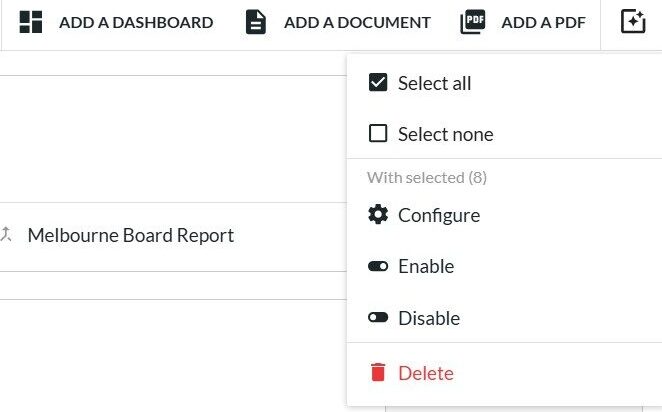Image resolution: width=662 pixels, height=412 pixels.
Task: Click the empty Select none checkbox
Action: point(377,134)
